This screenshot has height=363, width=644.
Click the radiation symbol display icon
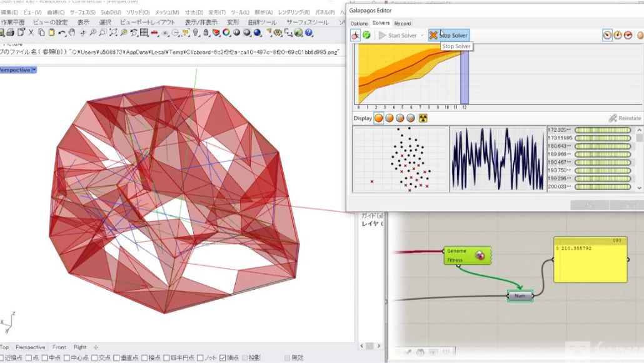pos(423,118)
